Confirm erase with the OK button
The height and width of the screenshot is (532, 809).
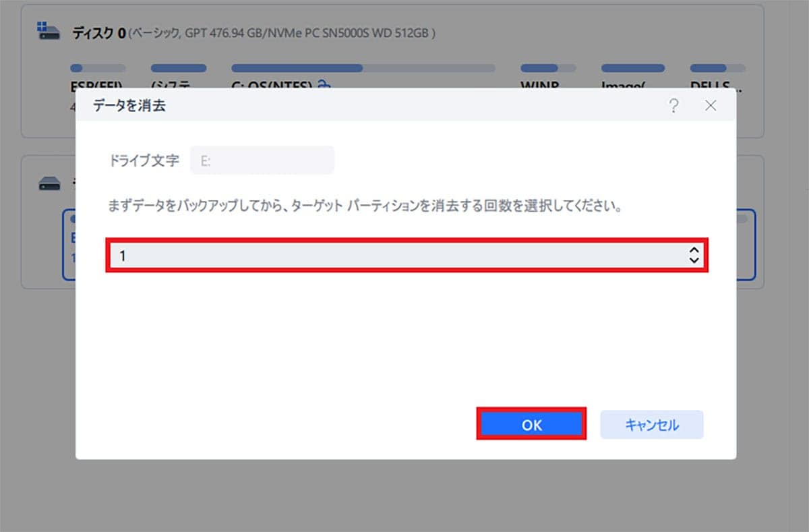[532, 425]
